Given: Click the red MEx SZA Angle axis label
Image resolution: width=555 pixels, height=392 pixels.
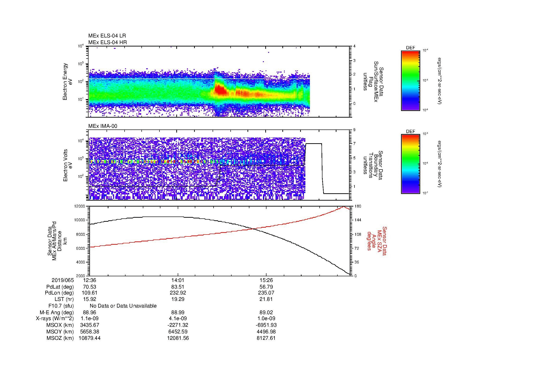Looking at the screenshot, I should click(x=377, y=241).
